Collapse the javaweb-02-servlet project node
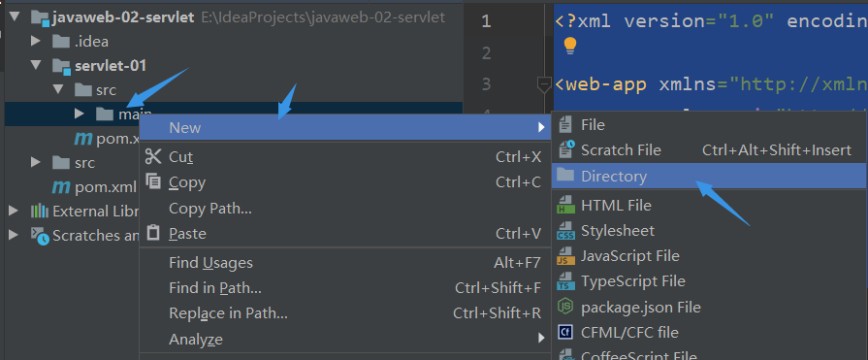Image resolution: width=868 pixels, height=360 pixels. point(15,17)
